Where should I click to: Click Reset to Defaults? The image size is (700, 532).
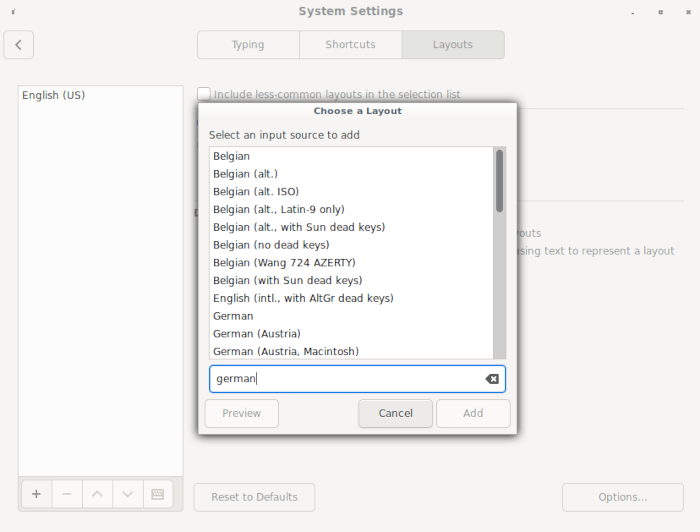(254, 497)
